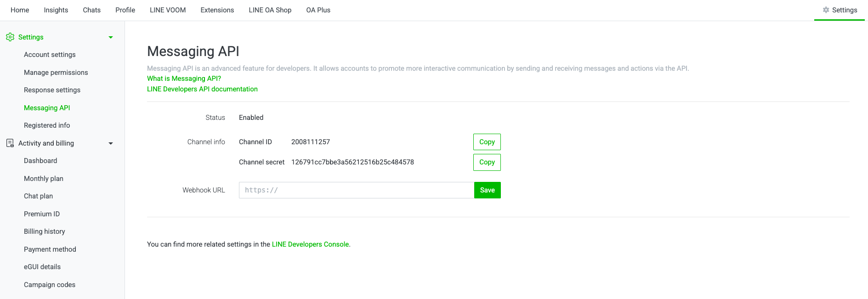This screenshot has width=868, height=299.
Task: Click the Activity and billing header label
Action: pyautogui.click(x=46, y=143)
